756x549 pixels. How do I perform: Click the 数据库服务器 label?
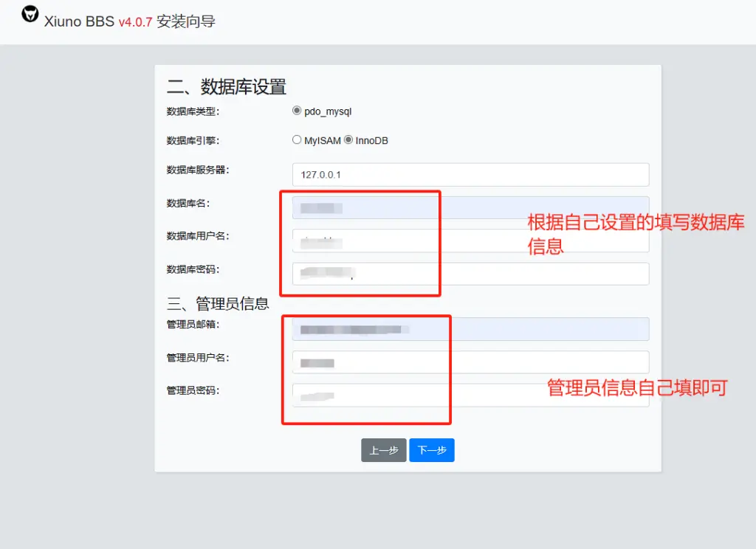click(198, 170)
